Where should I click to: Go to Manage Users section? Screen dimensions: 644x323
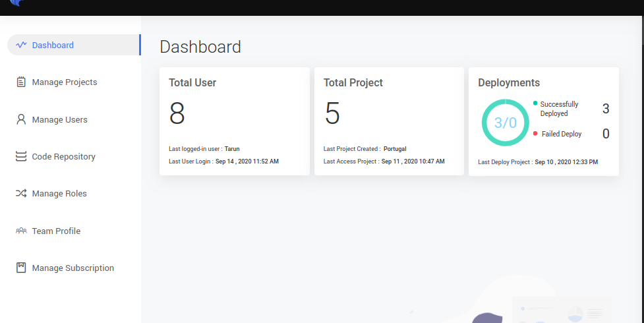pyautogui.click(x=59, y=120)
